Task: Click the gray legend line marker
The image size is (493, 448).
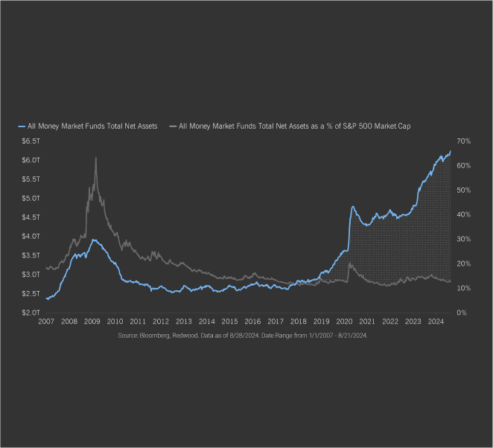Action: tap(173, 127)
